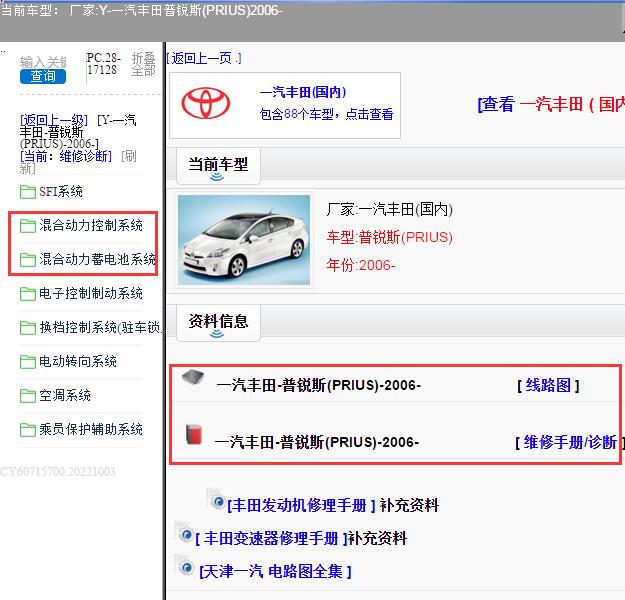Click 返回上一级 link in sidebar
625x600 pixels.
tap(54, 120)
